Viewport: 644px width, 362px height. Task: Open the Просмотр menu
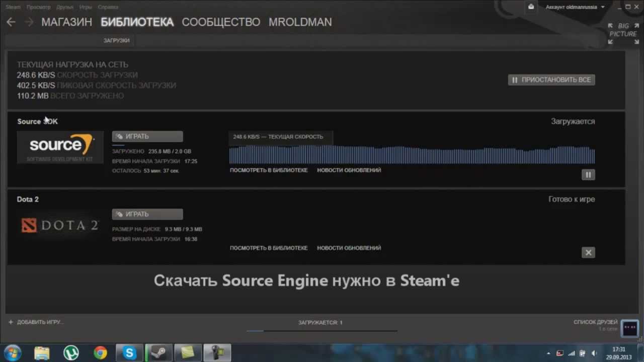(x=39, y=7)
